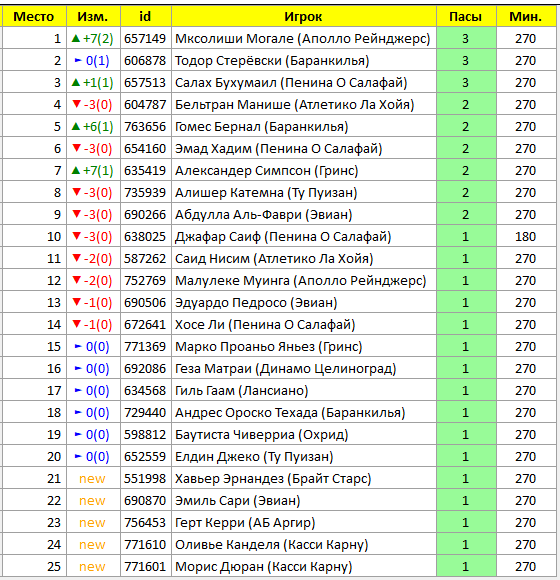This screenshot has height=580, width=560.
Task: Click the red down arrow in row 10
Action: tap(77, 236)
